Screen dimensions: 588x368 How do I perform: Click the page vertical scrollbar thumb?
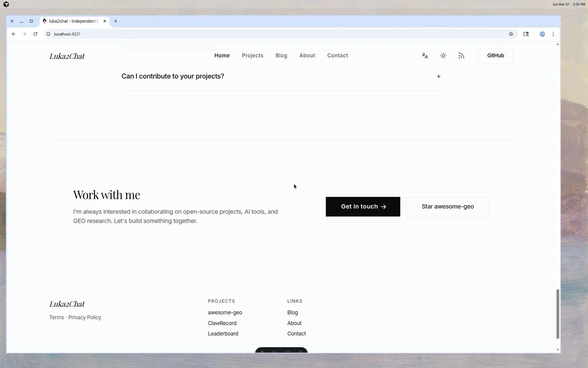[558, 314]
